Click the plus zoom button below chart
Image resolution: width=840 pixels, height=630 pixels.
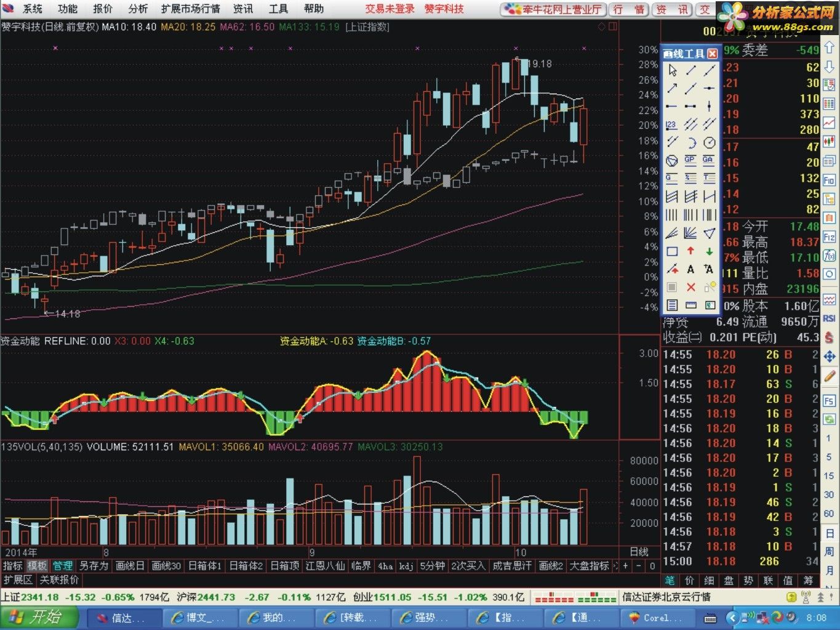pyautogui.click(x=625, y=566)
